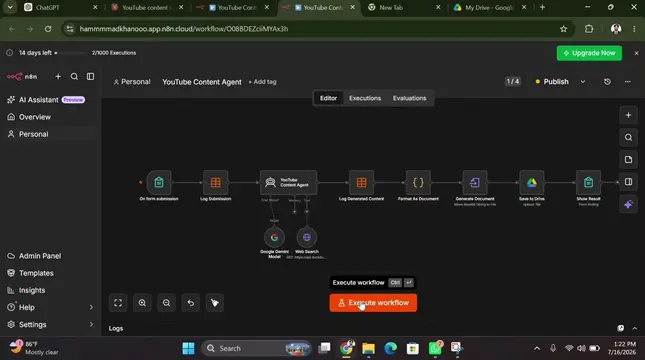Show hidden system tray icons
Viewport: 645px width, 360px height.
(537, 348)
